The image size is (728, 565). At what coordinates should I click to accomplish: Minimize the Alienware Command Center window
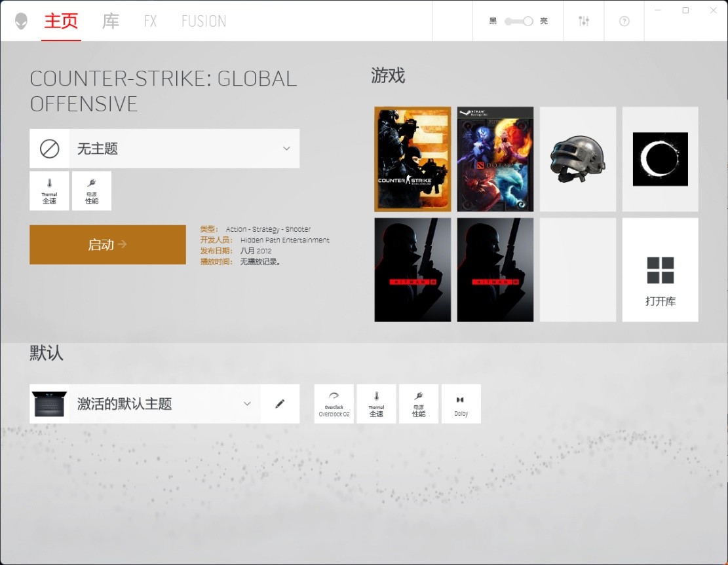(657, 10)
